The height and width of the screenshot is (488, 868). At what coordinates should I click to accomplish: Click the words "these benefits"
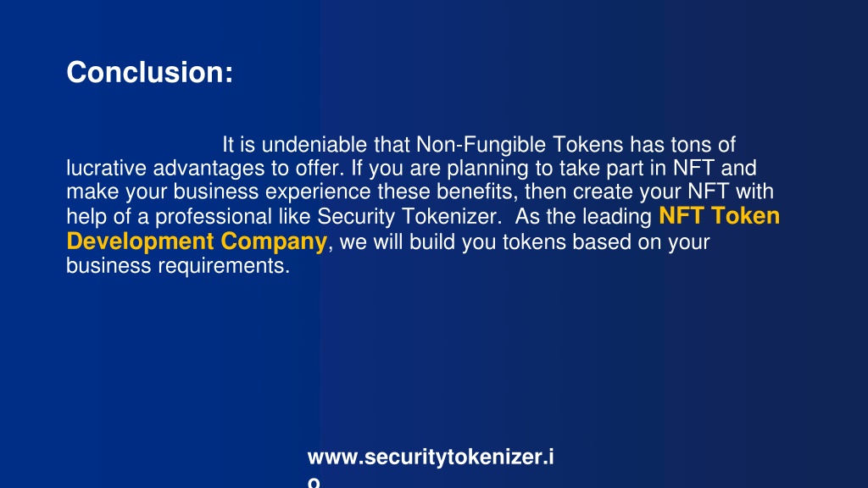point(444,191)
